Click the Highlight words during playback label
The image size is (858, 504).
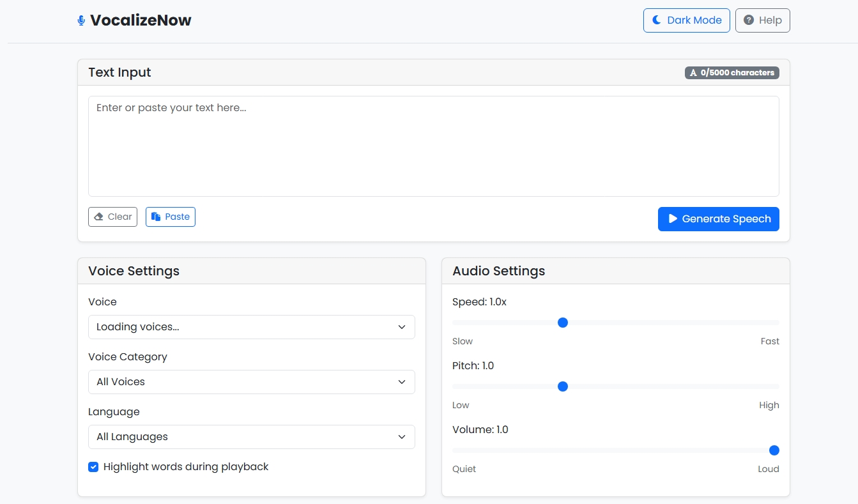pos(186,467)
